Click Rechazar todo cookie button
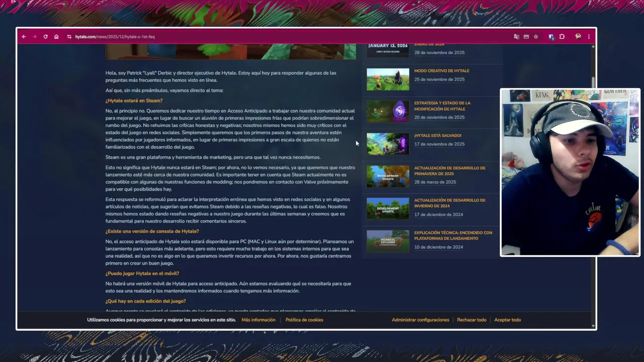644x362 pixels. point(472,320)
